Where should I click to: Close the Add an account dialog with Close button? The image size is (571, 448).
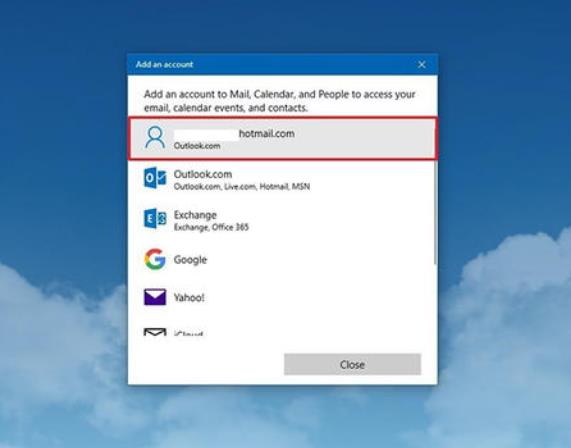point(352,364)
